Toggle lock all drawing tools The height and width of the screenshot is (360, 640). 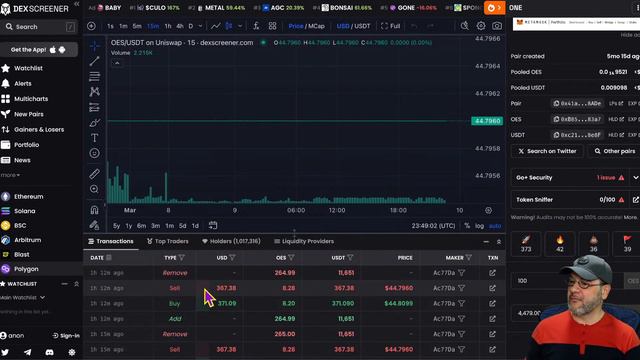(x=94, y=225)
